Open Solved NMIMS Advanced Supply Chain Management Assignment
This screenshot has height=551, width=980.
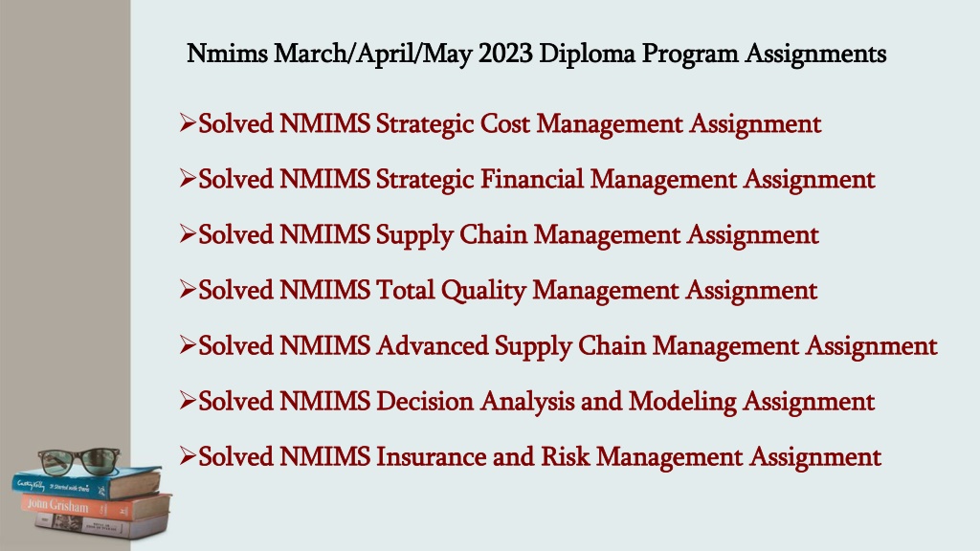568,346
